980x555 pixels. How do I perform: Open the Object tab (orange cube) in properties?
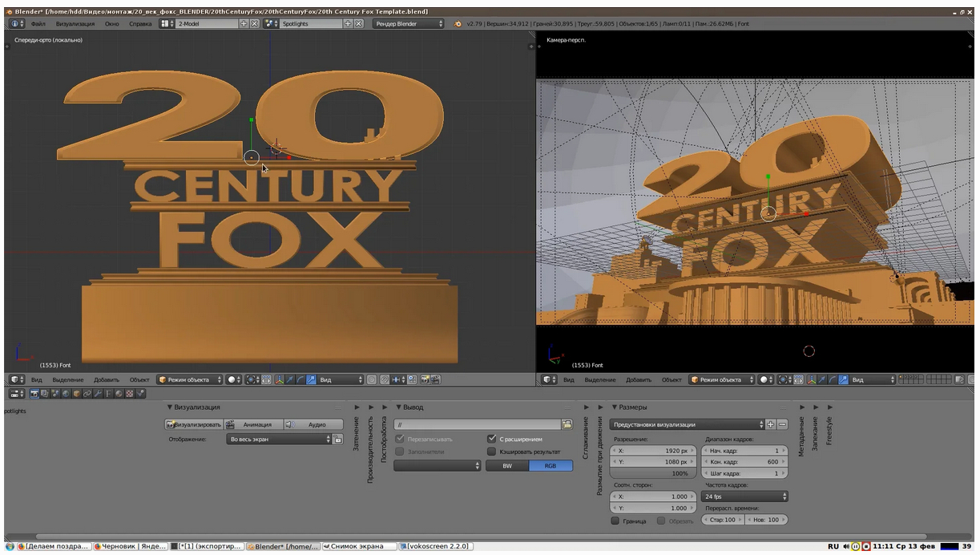point(76,394)
